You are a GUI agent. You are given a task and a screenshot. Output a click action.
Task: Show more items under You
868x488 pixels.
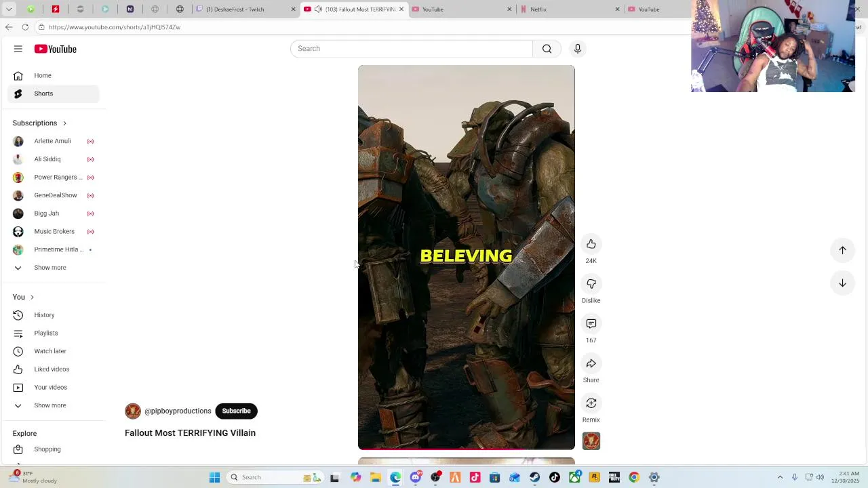(x=54, y=405)
